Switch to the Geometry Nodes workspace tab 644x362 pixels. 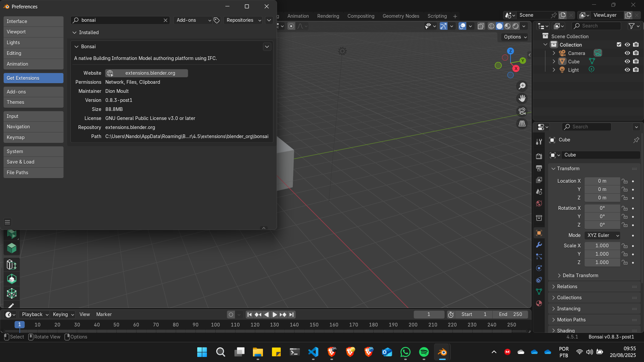coord(401,16)
